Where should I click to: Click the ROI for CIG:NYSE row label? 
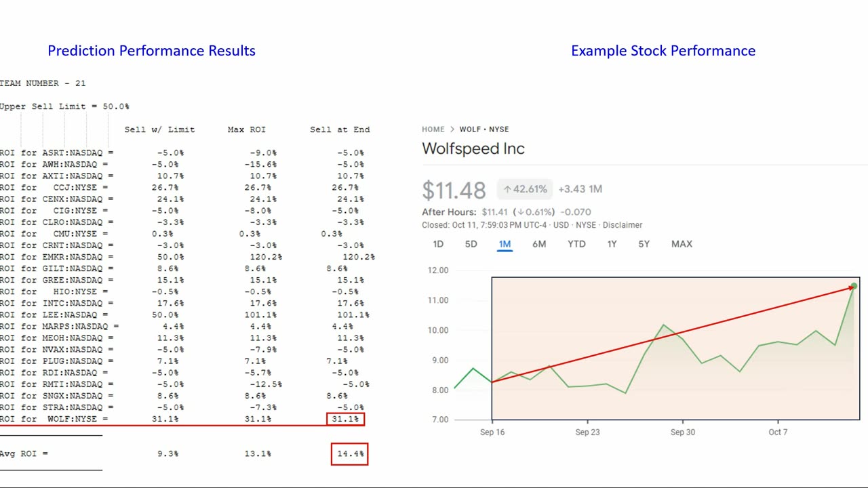(54, 211)
